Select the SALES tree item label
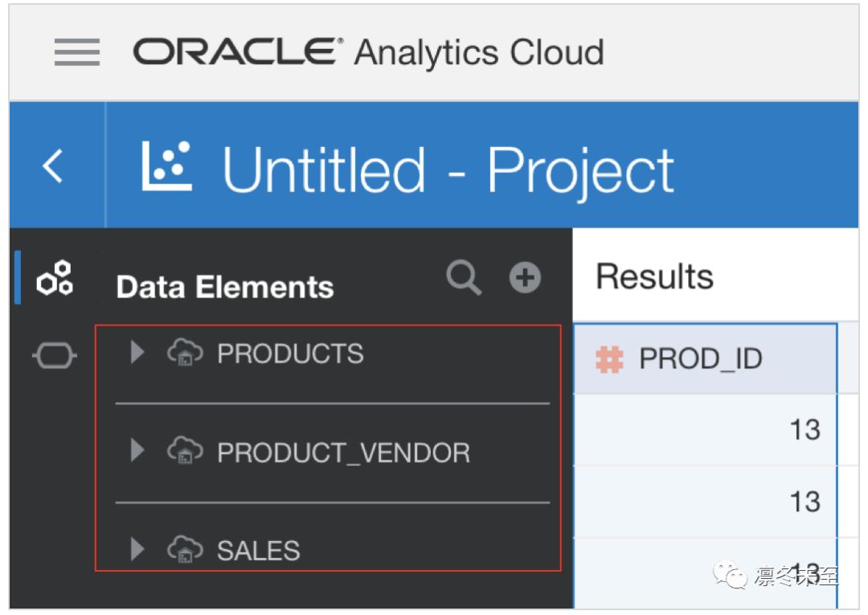The height and width of the screenshot is (615, 868). click(259, 551)
